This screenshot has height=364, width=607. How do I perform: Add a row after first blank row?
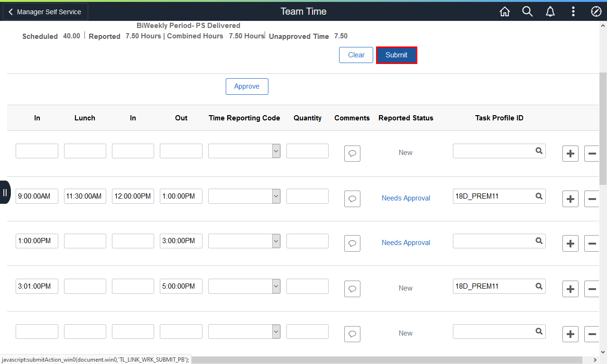(570, 154)
